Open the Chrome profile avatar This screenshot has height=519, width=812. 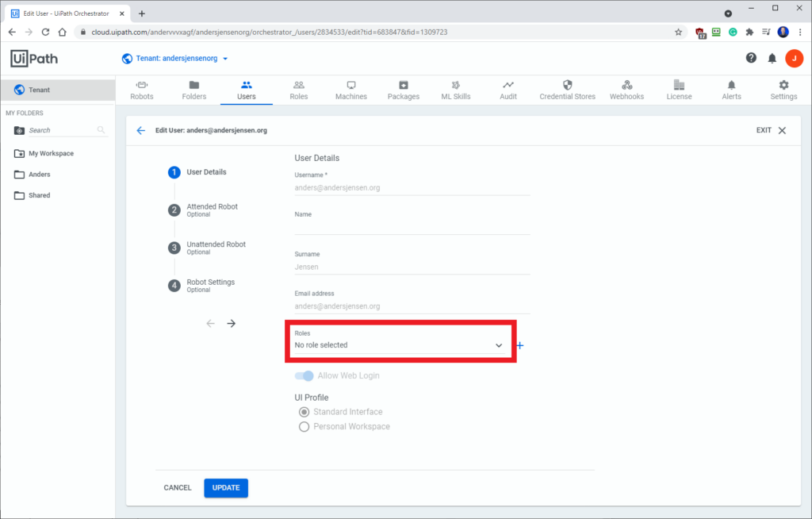pos(783,33)
